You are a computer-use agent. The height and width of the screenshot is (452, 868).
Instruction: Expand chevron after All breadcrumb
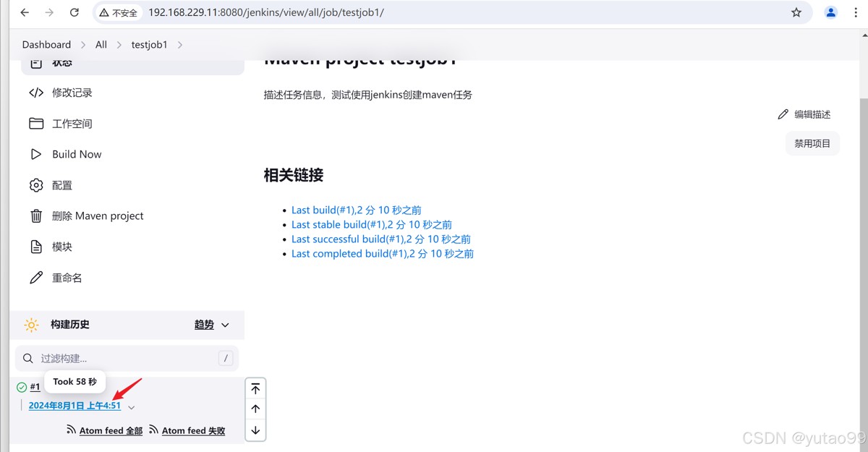coord(120,45)
